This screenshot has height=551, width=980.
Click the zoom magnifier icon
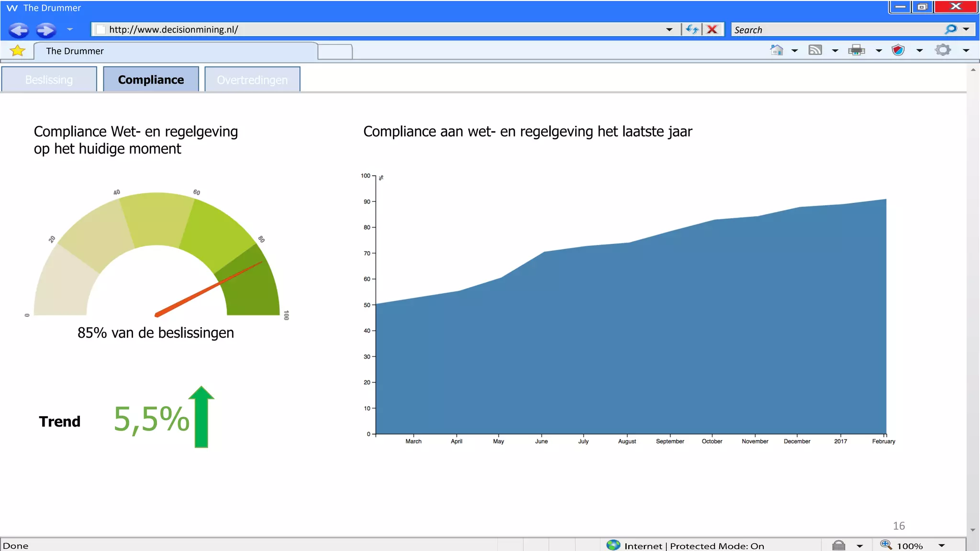(x=886, y=545)
